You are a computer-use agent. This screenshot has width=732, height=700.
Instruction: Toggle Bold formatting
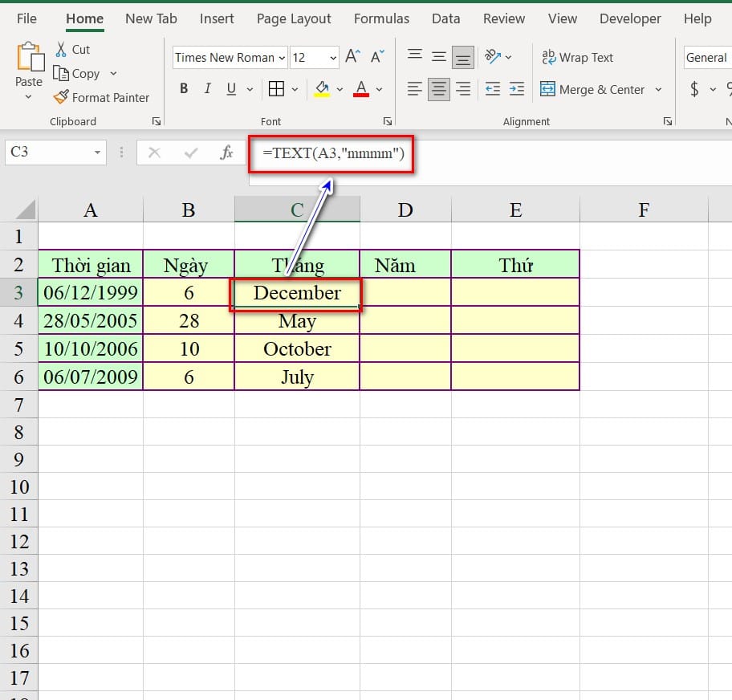(184, 89)
